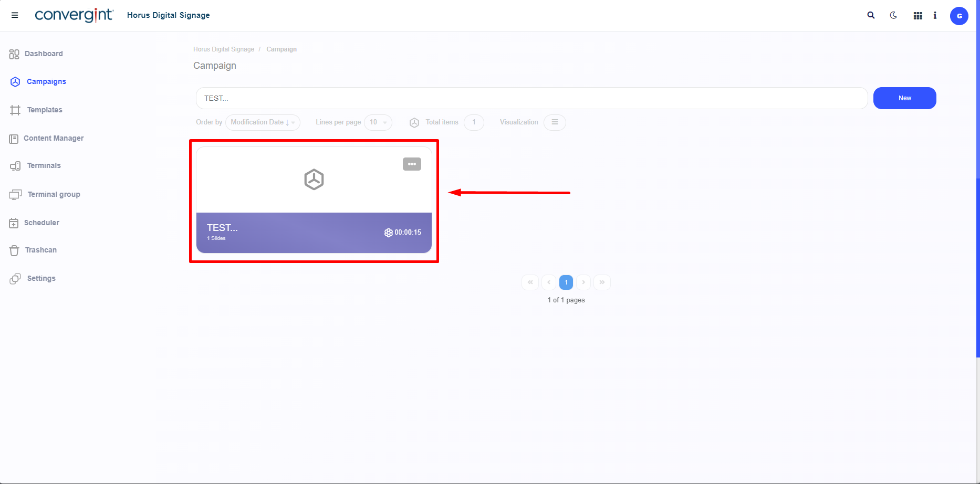Image resolution: width=980 pixels, height=484 pixels.
Task: Open the apps grid icon
Action: coord(918,16)
